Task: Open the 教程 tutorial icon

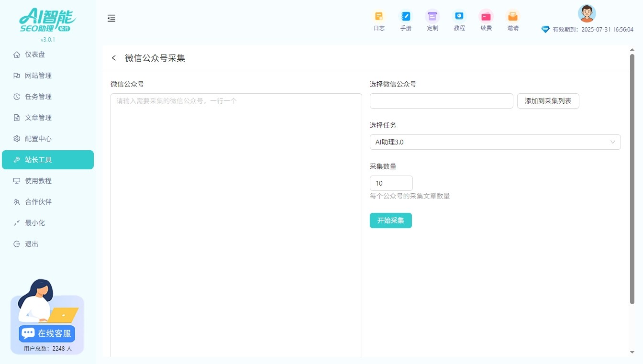Action: pyautogui.click(x=459, y=16)
